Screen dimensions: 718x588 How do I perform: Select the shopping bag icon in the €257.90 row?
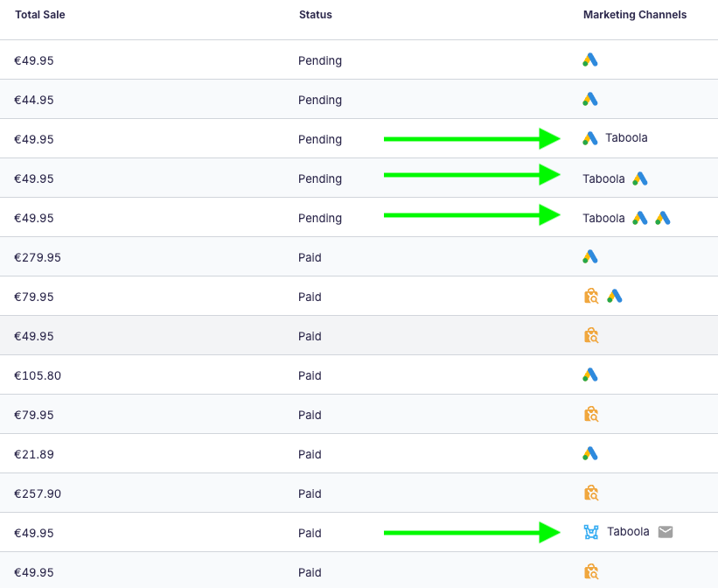click(591, 493)
